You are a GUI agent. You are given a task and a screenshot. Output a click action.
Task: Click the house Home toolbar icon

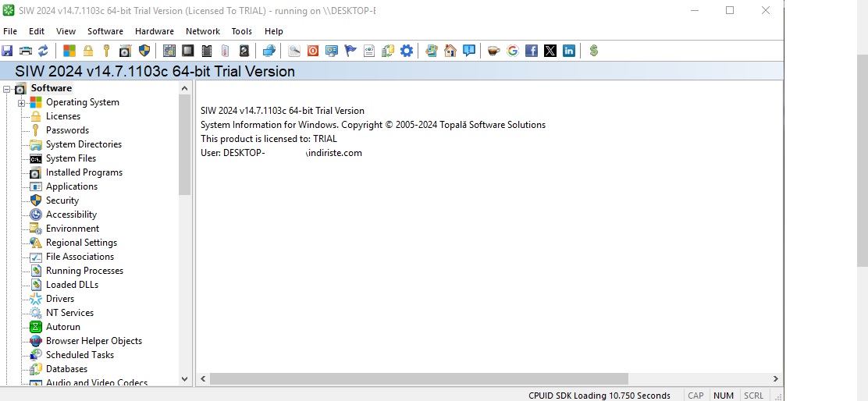450,51
